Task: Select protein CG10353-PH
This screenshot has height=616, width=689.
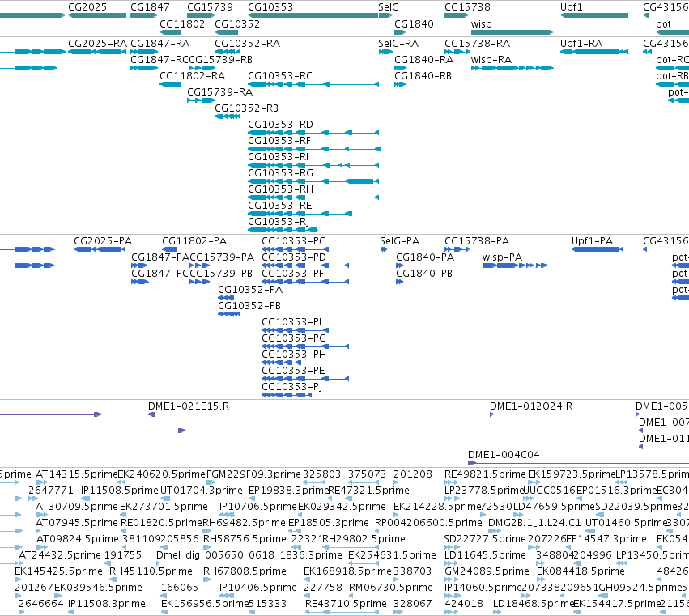Action: coord(294,355)
